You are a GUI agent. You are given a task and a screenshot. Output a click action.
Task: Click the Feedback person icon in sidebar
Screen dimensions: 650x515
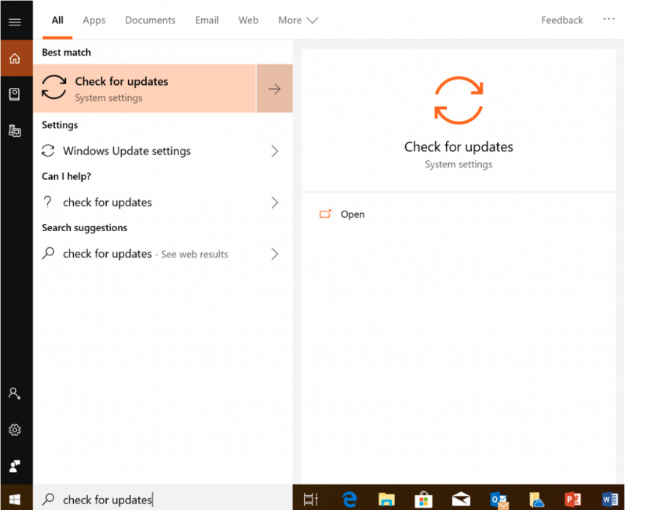pyautogui.click(x=15, y=466)
